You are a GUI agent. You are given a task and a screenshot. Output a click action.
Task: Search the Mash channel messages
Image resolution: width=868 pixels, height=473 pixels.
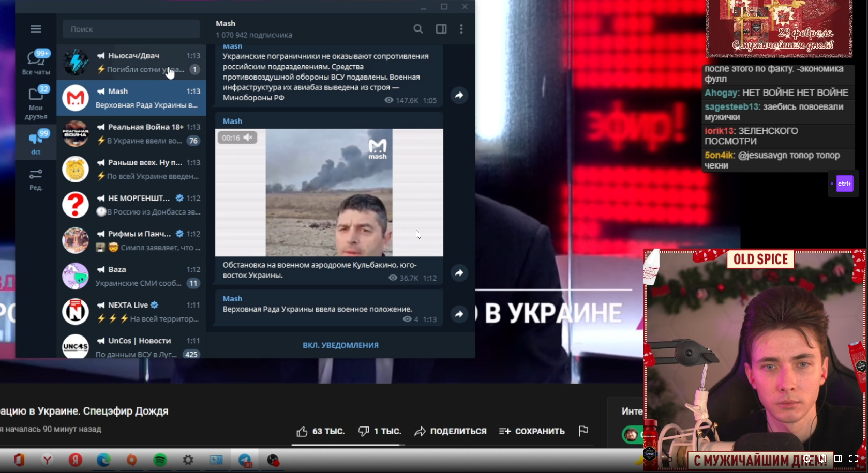pos(418,29)
